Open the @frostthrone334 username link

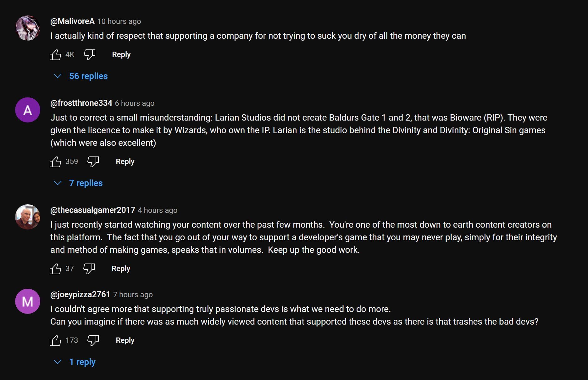81,103
